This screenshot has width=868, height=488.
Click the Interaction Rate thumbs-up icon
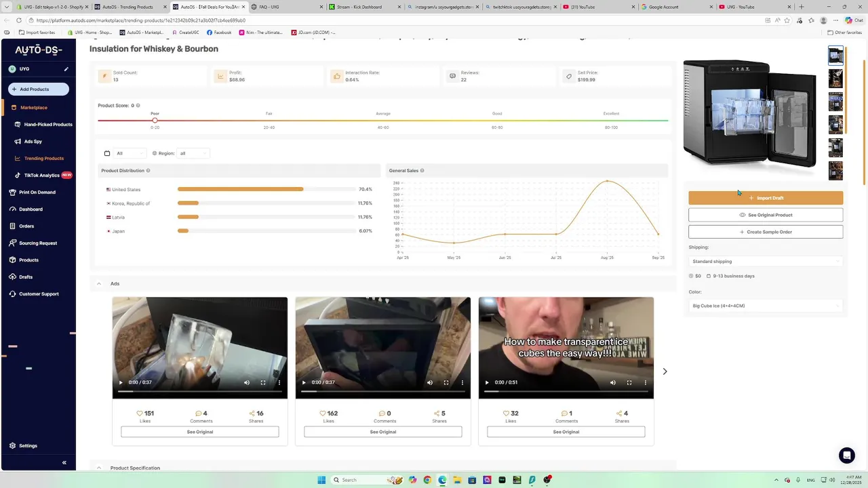coord(337,77)
